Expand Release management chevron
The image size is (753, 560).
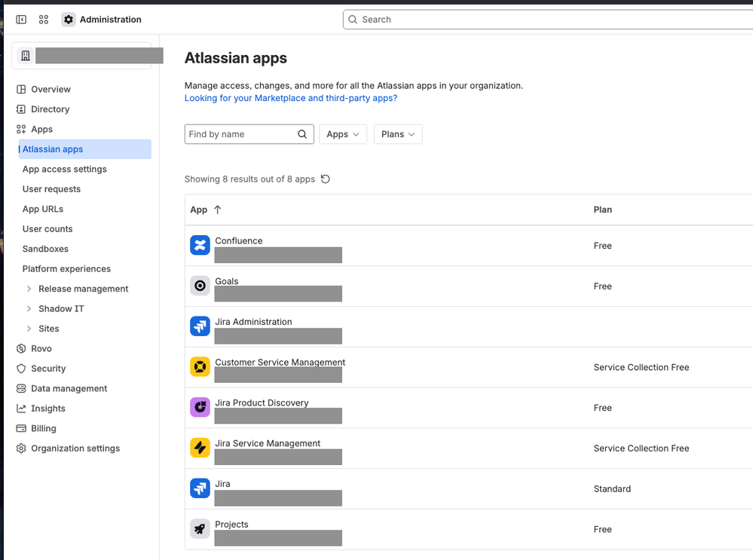(x=29, y=289)
